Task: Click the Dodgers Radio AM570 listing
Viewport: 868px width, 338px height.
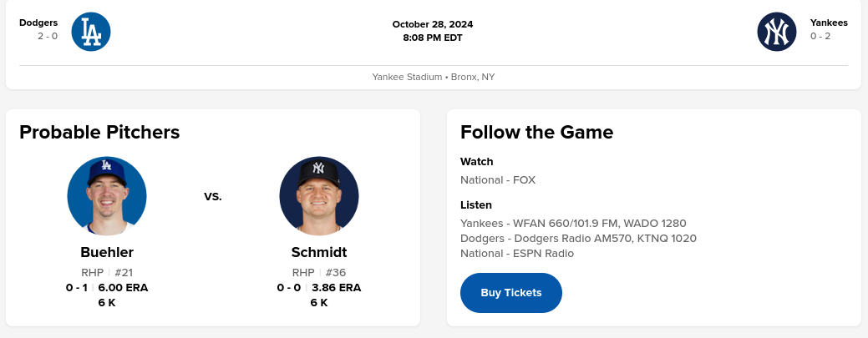Action: [578, 238]
